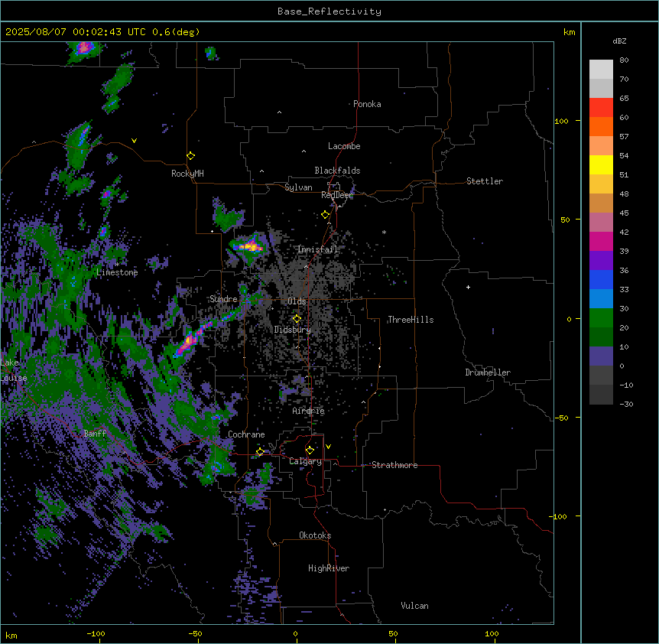Click the red legend swatch below 65
The image size is (659, 644).
click(601, 107)
